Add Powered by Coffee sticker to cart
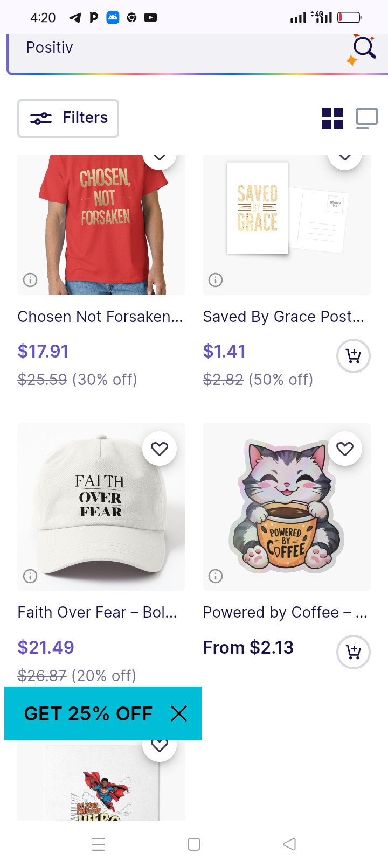The width and height of the screenshot is (388, 868). click(353, 652)
